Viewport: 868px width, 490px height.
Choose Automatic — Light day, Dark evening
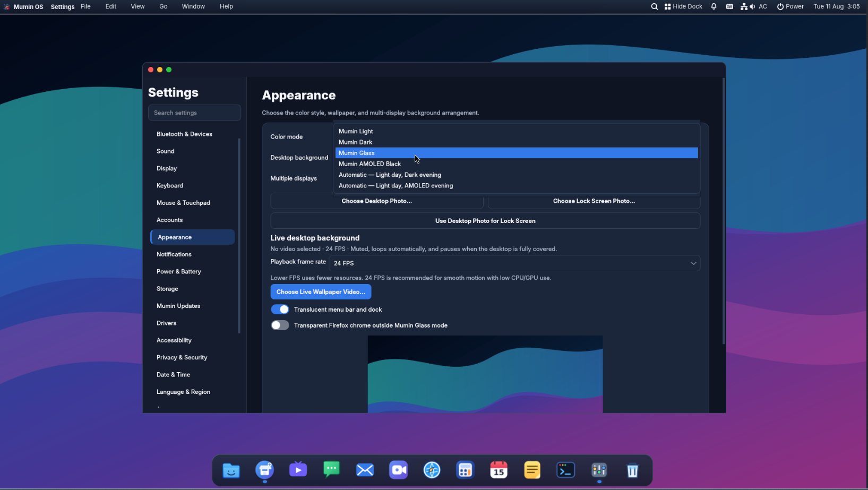point(516,175)
